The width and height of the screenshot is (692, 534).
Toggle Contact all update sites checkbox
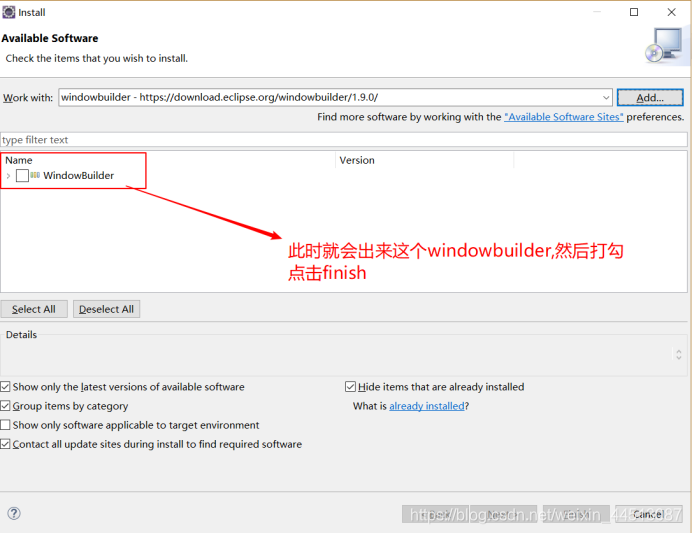point(5,444)
